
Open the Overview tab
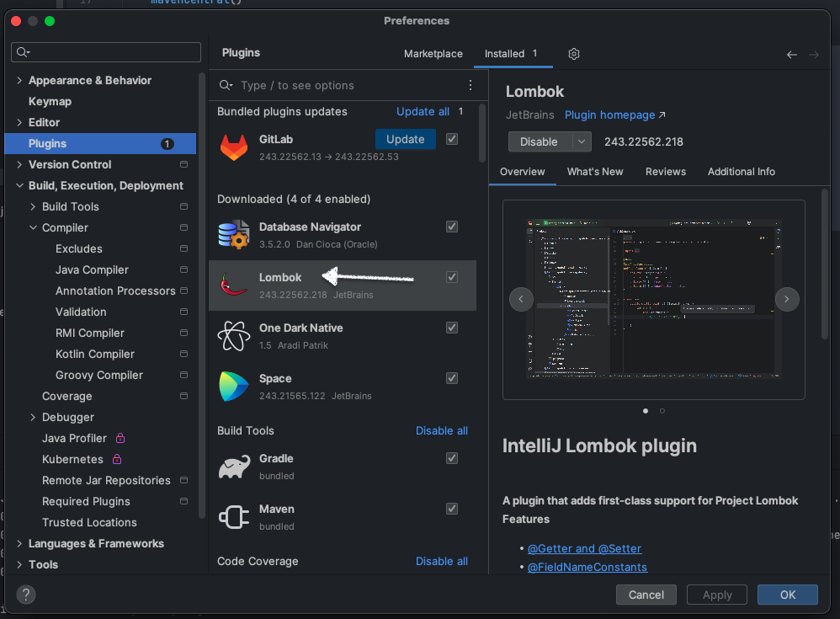[x=523, y=172]
